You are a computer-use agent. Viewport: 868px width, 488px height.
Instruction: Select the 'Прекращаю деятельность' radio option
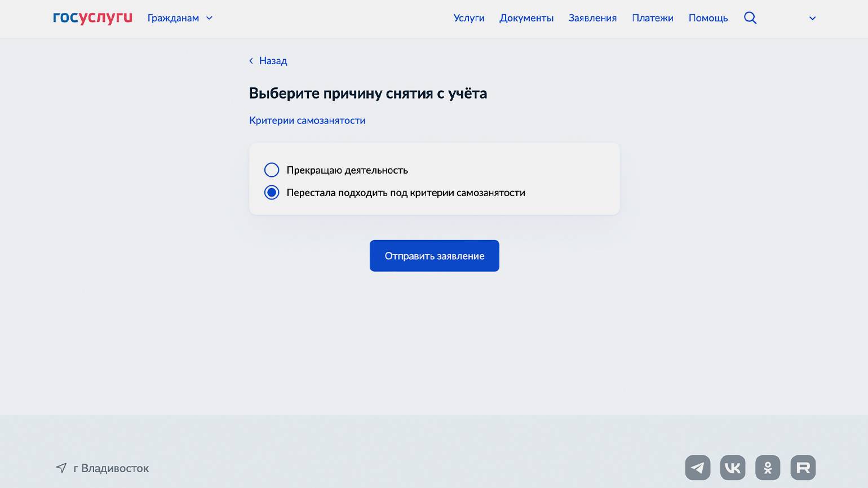pos(272,170)
